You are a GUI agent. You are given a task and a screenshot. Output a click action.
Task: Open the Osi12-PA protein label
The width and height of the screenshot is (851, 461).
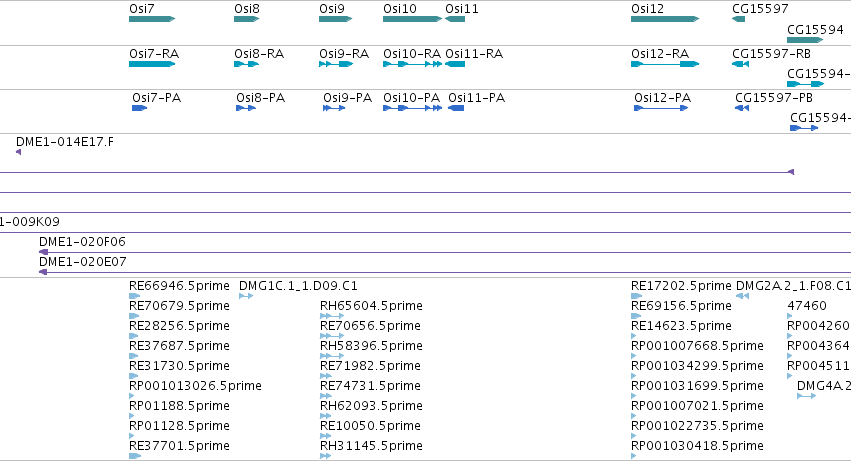663,98
